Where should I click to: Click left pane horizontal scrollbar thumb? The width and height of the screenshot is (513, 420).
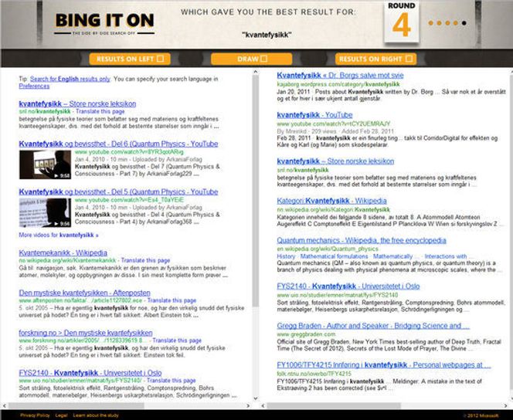click(x=76, y=405)
